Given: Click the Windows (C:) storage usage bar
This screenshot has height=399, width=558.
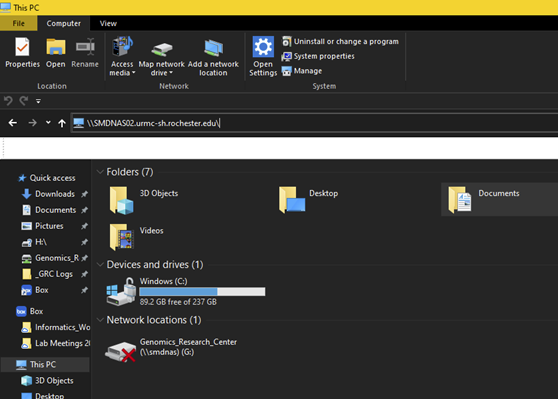Looking at the screenshot, I should click(202, 292).
